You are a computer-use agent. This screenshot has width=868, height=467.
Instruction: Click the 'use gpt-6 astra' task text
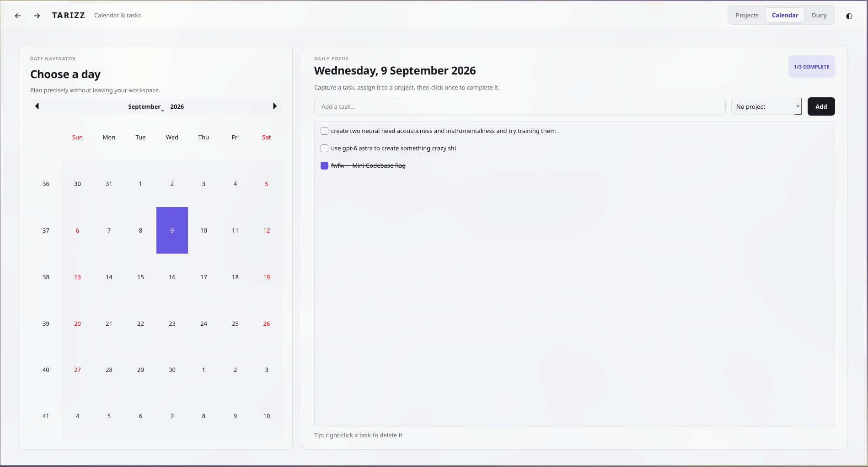[x=393, y=149]
